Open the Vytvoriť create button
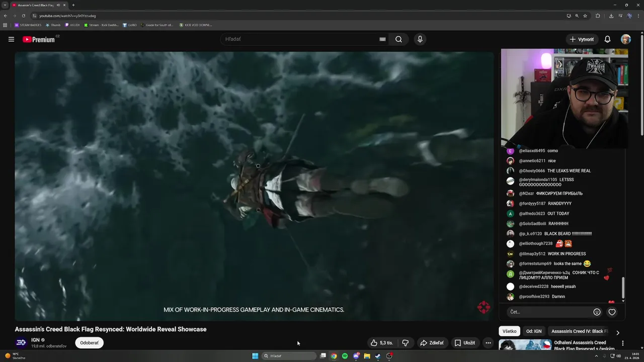This screenshot has height=362, width=644. pyautogui.click(x=582, y=39)
